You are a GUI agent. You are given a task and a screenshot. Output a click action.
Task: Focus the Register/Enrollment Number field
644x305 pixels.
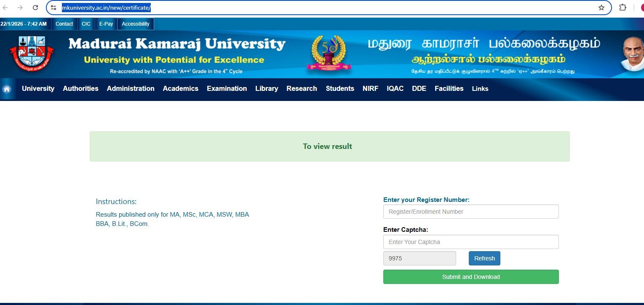coord(470,212)
